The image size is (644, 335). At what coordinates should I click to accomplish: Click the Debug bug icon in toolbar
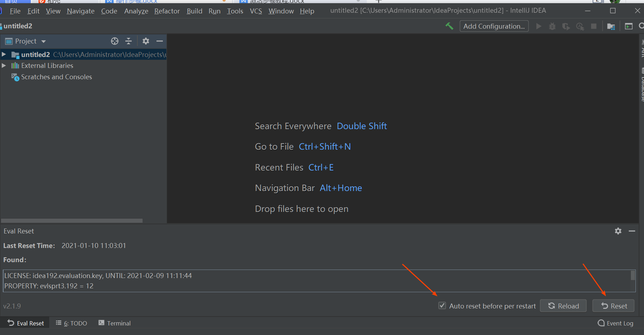click(x=552, y=26)
